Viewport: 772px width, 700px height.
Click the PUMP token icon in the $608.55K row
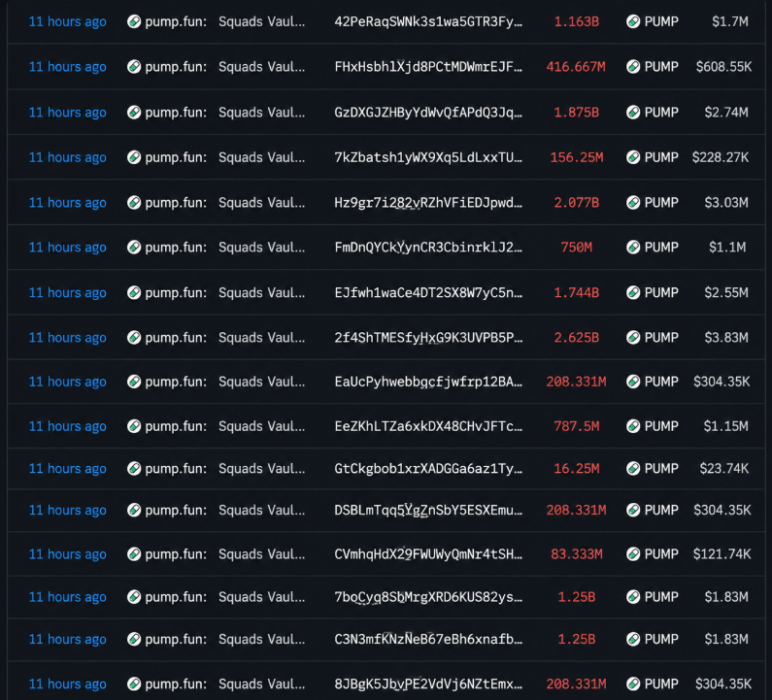[633, 66]
